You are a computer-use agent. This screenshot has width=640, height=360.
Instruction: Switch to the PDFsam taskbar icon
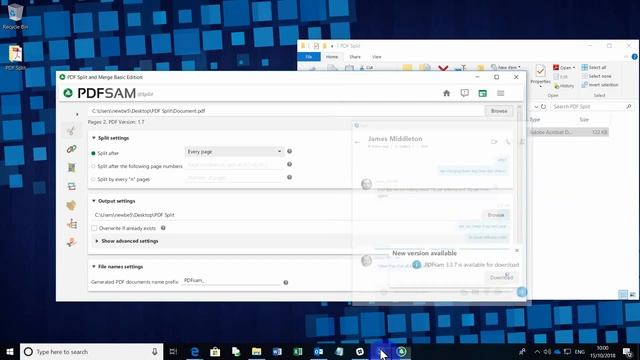[x=401, y=352]
